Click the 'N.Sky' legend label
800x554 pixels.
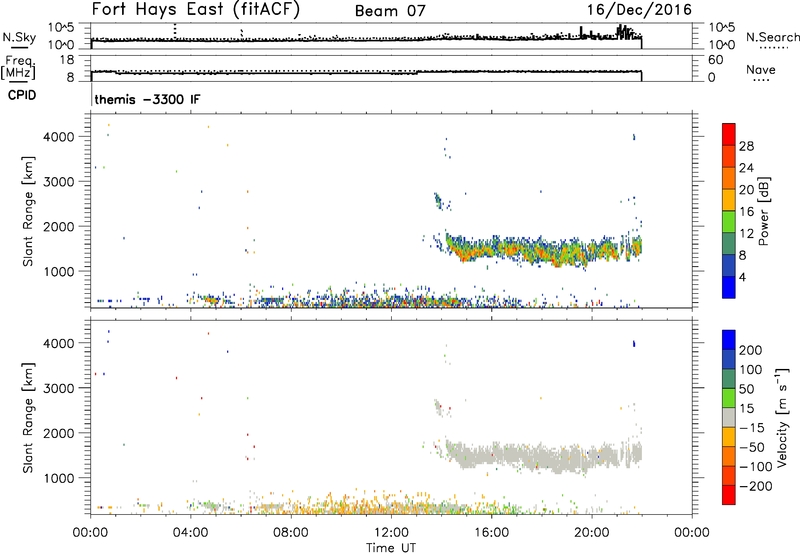19,37
